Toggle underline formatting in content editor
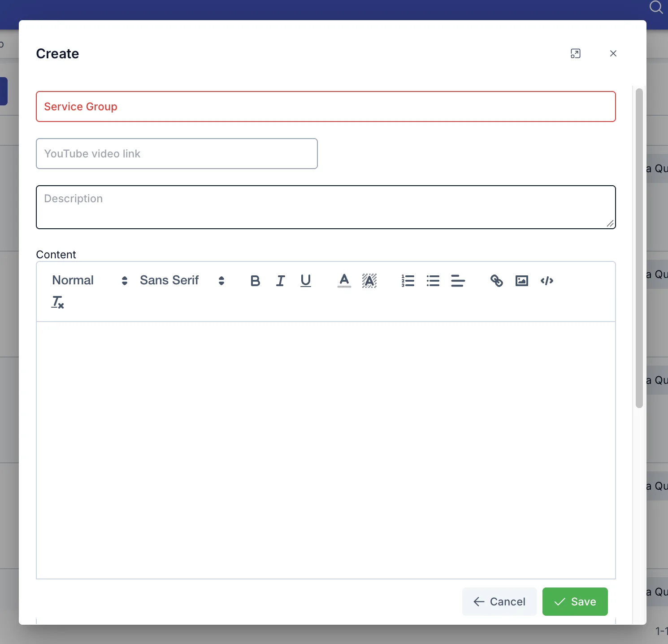Image resolution: width=668 pixels, height=644 pixels. point(305,281)
